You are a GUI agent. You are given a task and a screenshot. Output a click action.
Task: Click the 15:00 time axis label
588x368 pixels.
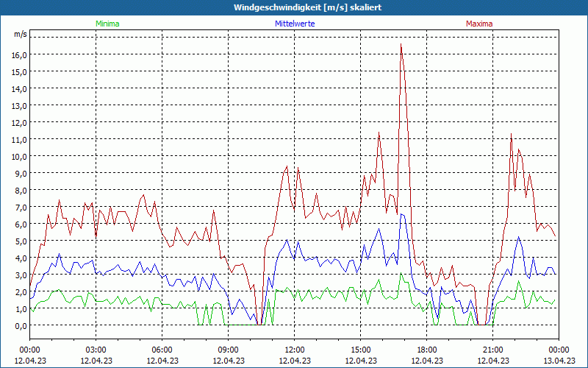click(x=360, y=350)
